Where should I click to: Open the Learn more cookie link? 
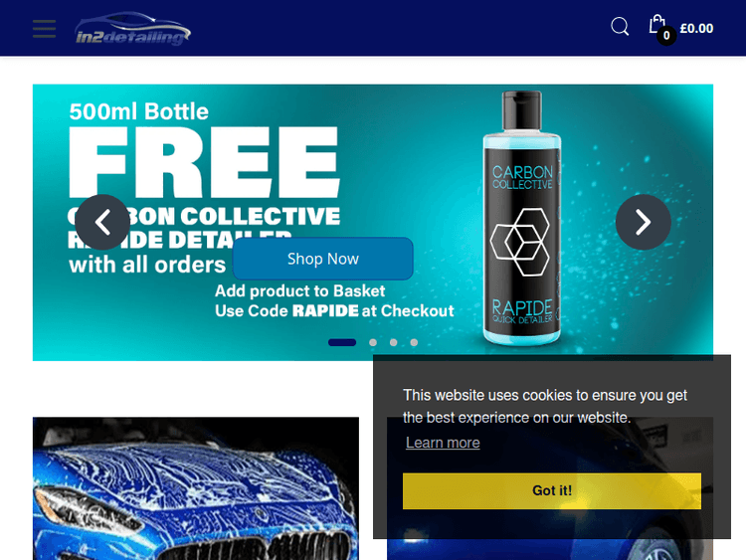click(x=443, y=443)
